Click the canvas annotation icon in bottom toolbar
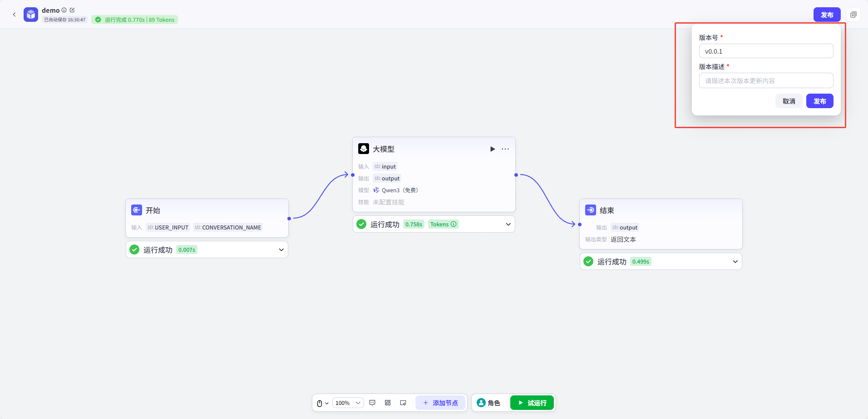The image size is (868, 419). pos(403,403)
